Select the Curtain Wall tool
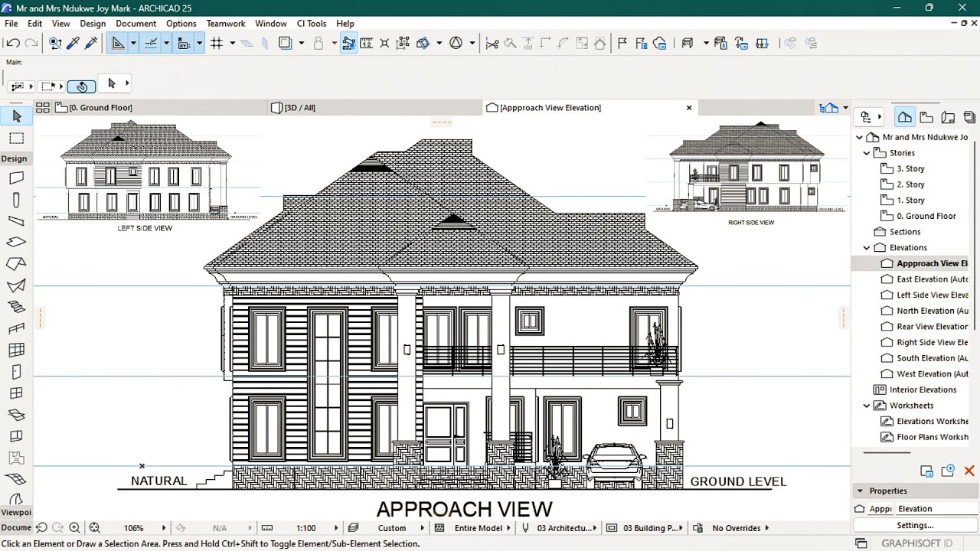 [x=16, y=350]
